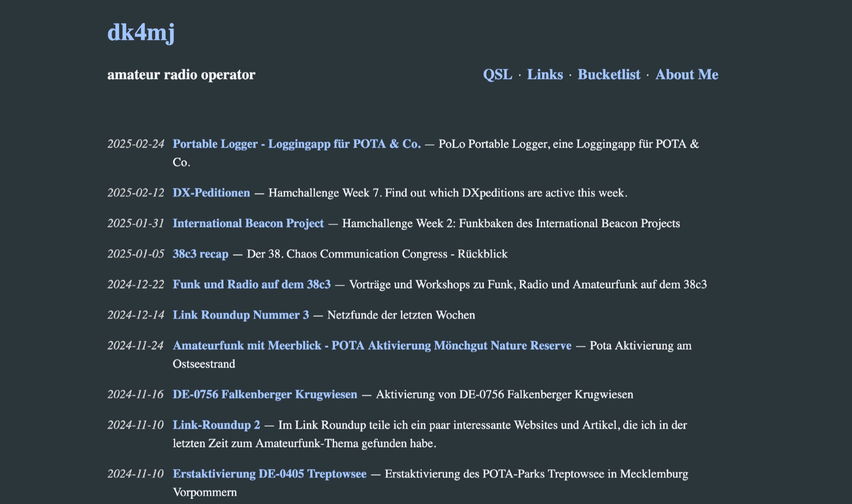Open the Bucketlist page
Screen dimensions: 852x504
point(609,74)
